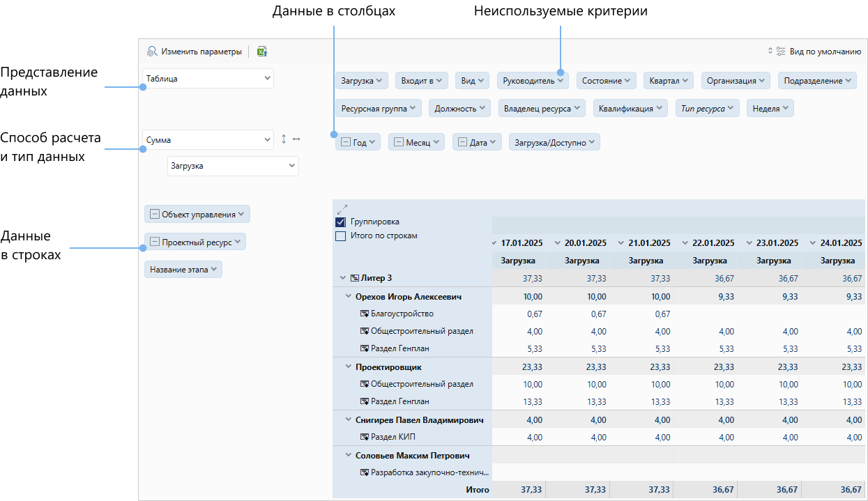The image size is (868, 501).
Task: Collapse the 23.01.2025 date column chevron
Action: tap(750, 243)
